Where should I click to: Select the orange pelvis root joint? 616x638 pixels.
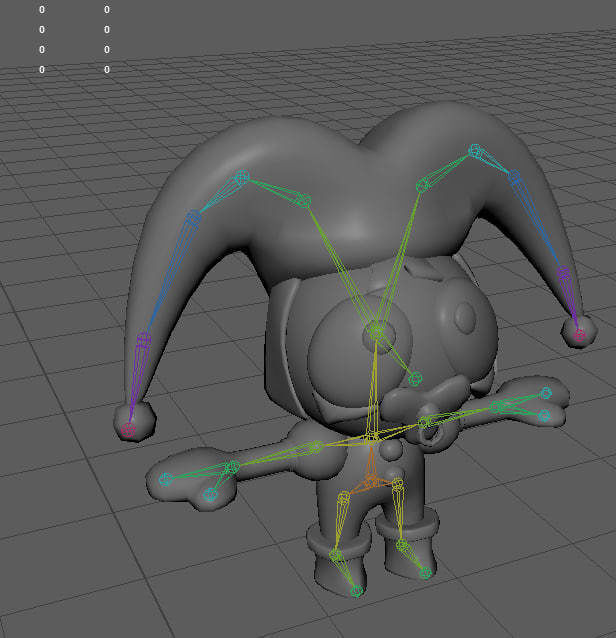click(x=371, y=481)
